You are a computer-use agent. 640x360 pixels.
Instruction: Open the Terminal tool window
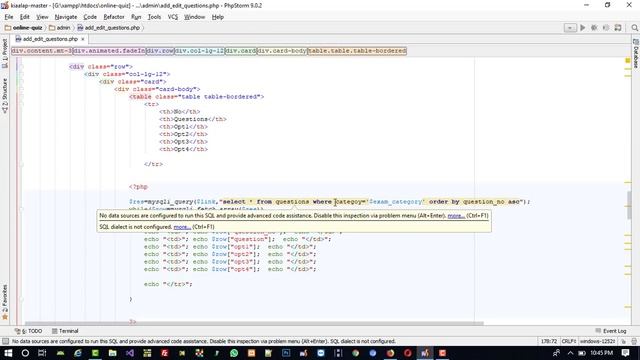point(65,331)
